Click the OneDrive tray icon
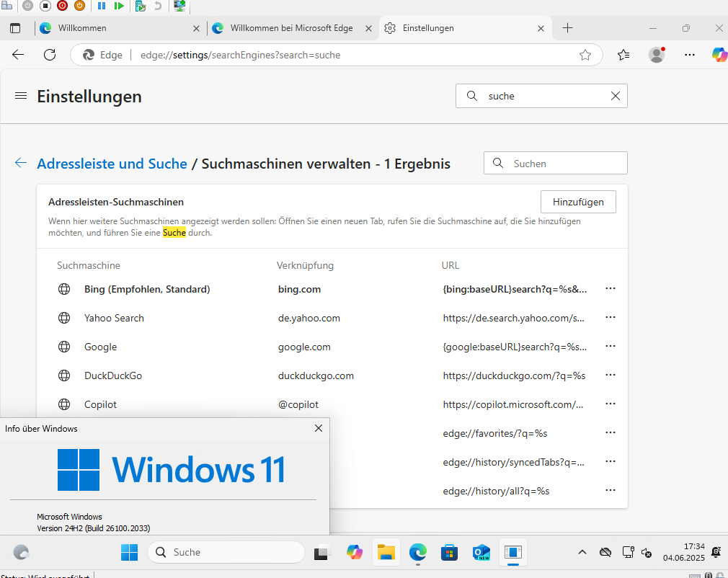 click(605, 552)
